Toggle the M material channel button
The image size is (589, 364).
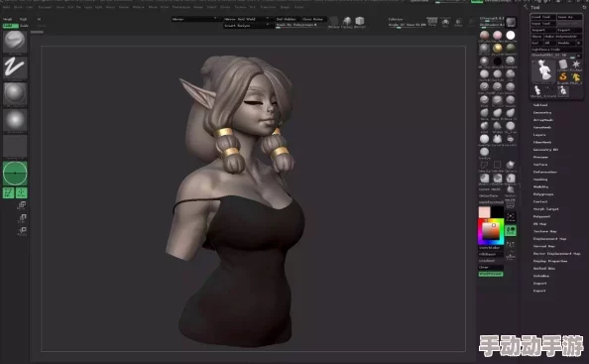pyautogui.click(x=39, y=19)
